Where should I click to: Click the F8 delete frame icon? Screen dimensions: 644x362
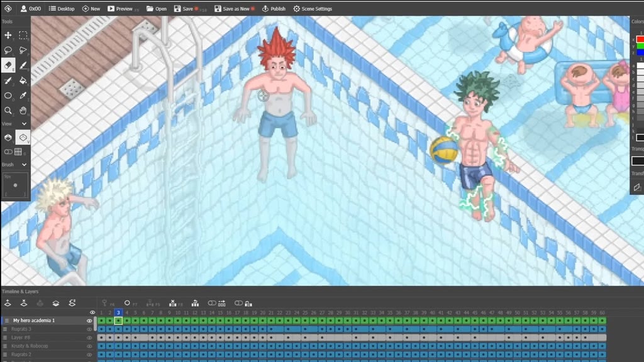[x=172, y=304]
